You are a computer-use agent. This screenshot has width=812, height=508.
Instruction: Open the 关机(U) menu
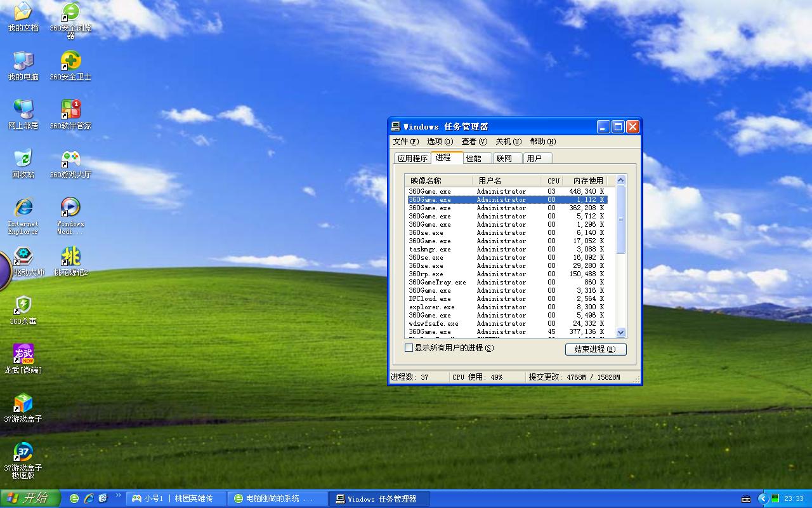(x=508, y=142)
